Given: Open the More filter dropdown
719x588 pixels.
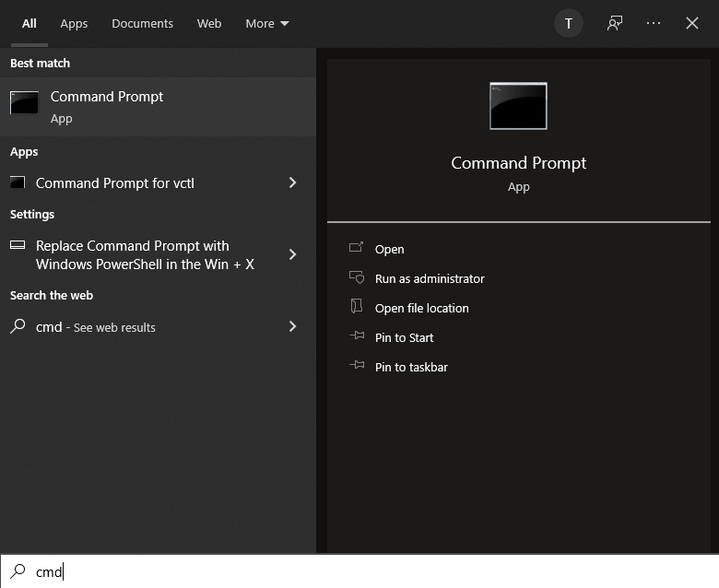Looking at the screenshot, I should (x=266, y=24).
